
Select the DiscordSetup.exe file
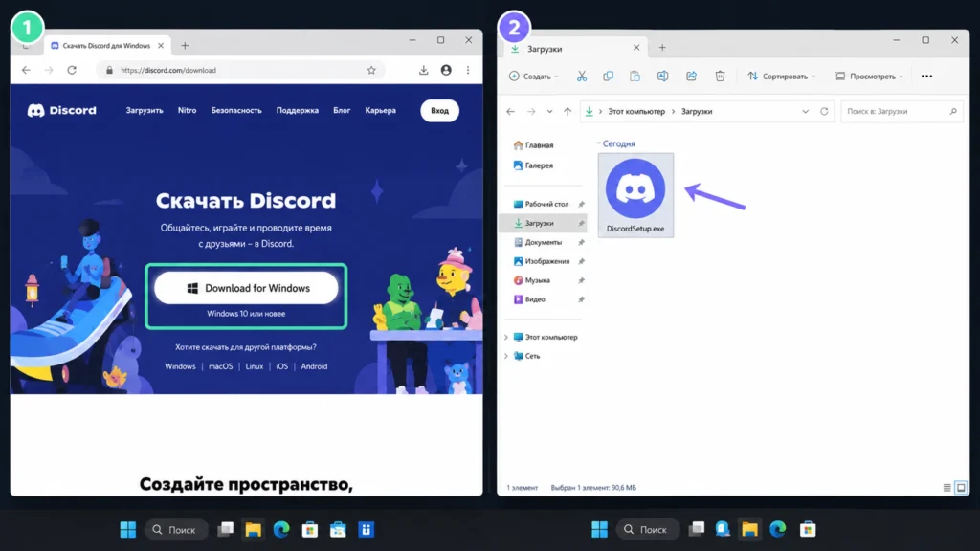point(635,195)
